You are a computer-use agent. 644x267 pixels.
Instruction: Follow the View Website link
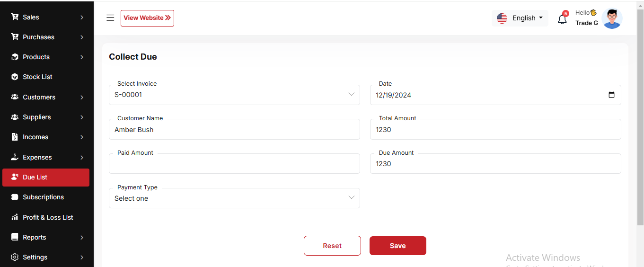coord(147,18)
